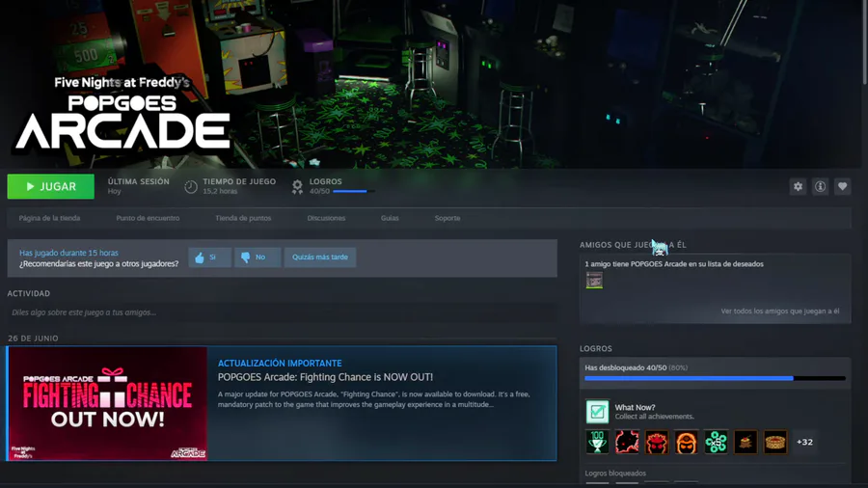Open Soporte tab

[448, 218]
